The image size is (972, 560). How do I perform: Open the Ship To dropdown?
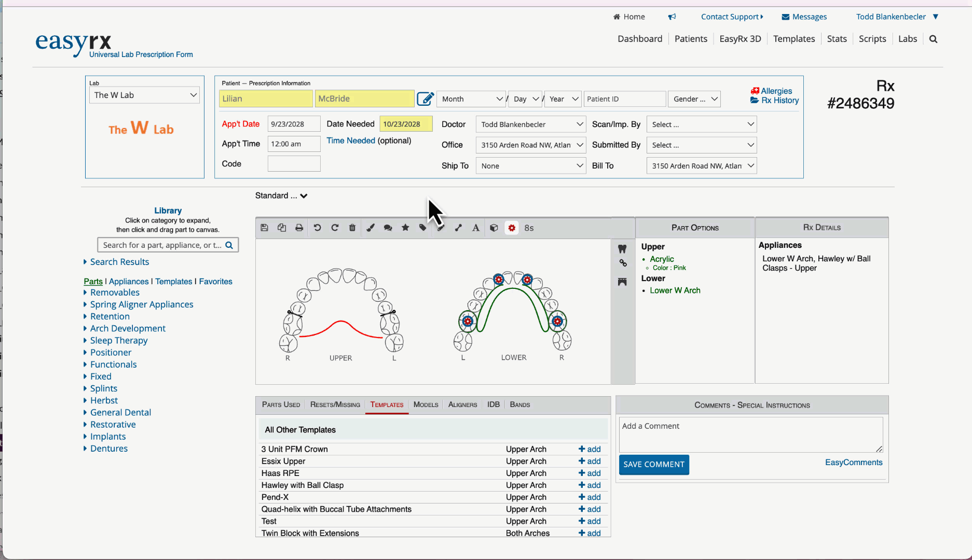531,166
